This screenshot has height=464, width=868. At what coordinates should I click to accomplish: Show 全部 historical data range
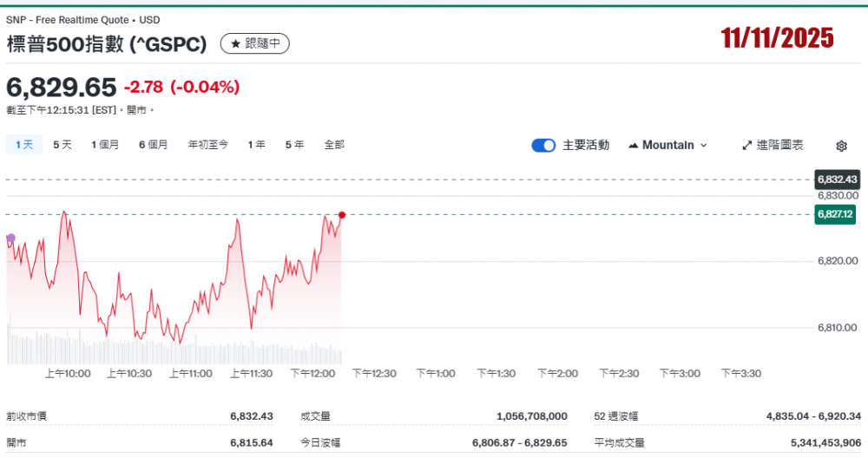334,145
